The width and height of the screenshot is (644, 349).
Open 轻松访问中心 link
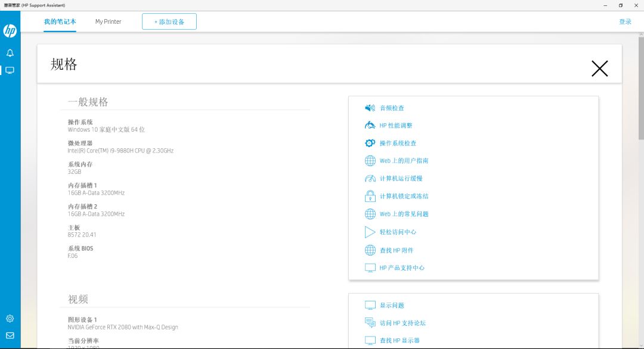coord(398,232)
